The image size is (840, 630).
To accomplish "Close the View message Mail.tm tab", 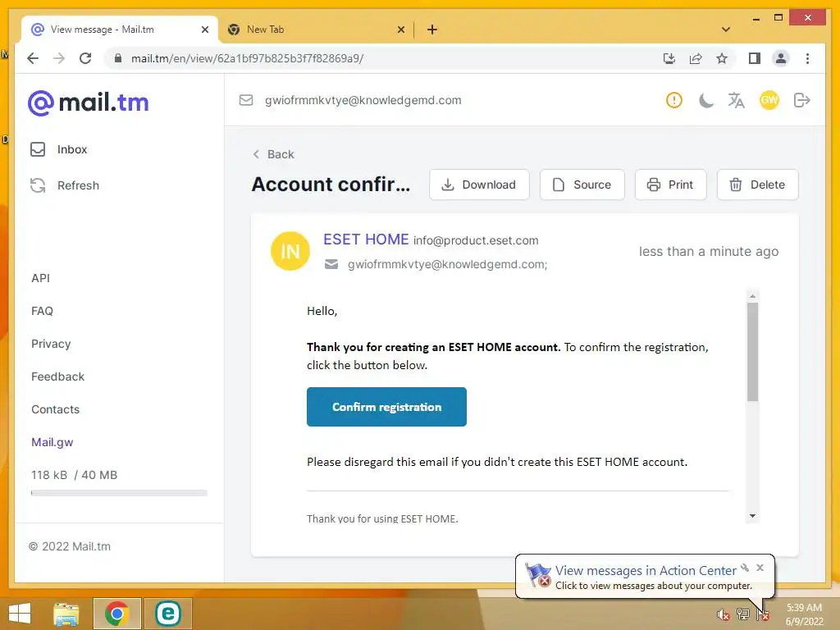I will click(x=204, y=30).
